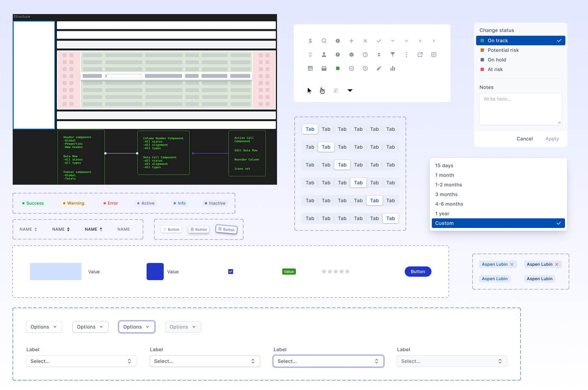Viewport: 588px width, 390px height.
Task: Click the blue pill-shaped Button
Action: click(x=418, y=272)
